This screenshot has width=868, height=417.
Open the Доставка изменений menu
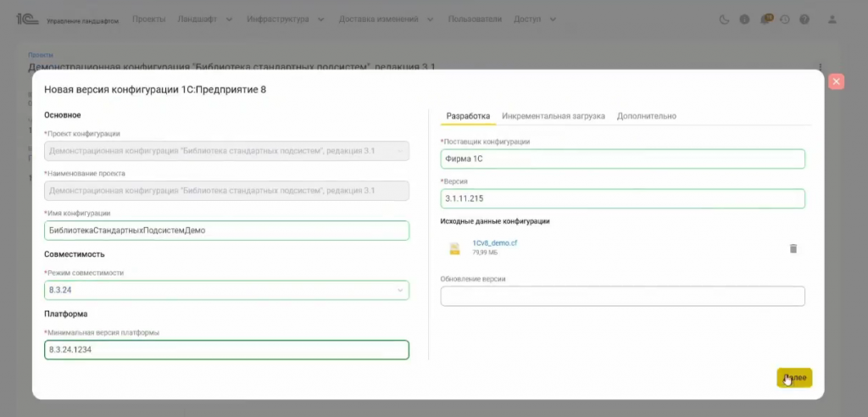tap(387, 19)
